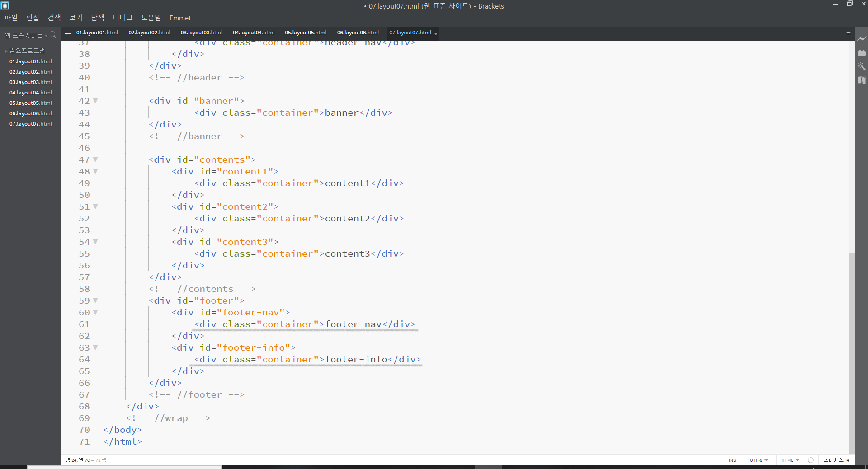Image resolution: width=868 pixels, height=469 pixels.
Task: Click the magic wand icon in right toolbar
Action: (x=862, y=66)
